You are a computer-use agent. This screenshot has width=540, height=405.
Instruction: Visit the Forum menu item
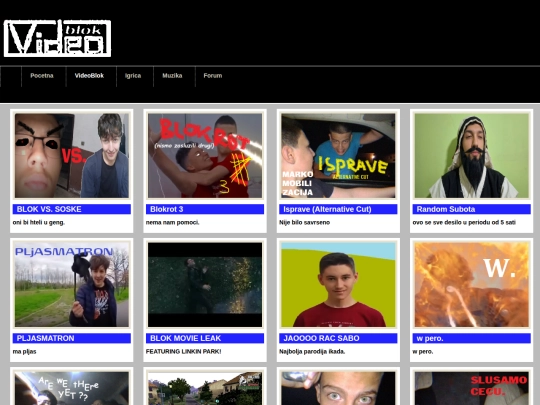(213, 75)
